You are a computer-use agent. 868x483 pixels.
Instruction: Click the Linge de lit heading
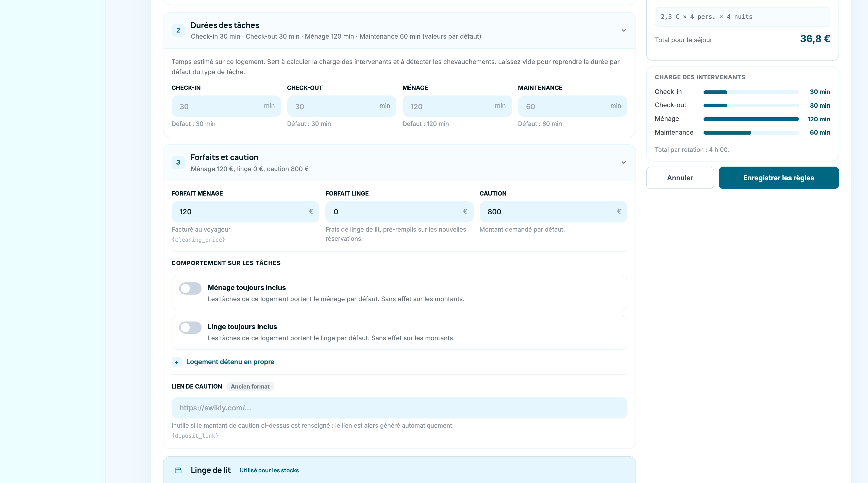click(x=211, y=470)
